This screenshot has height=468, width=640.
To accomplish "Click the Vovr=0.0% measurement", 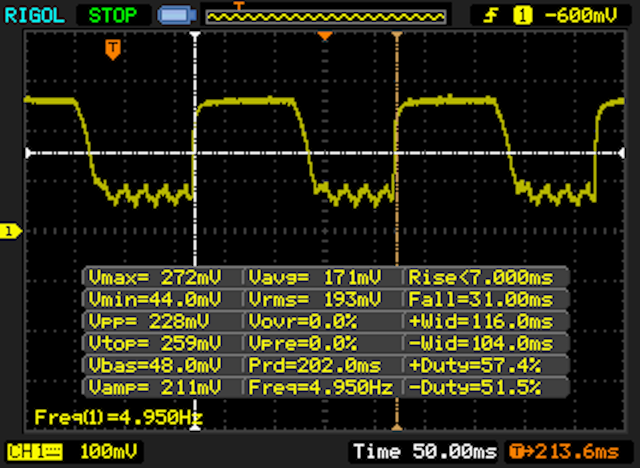I will point(302,322).
